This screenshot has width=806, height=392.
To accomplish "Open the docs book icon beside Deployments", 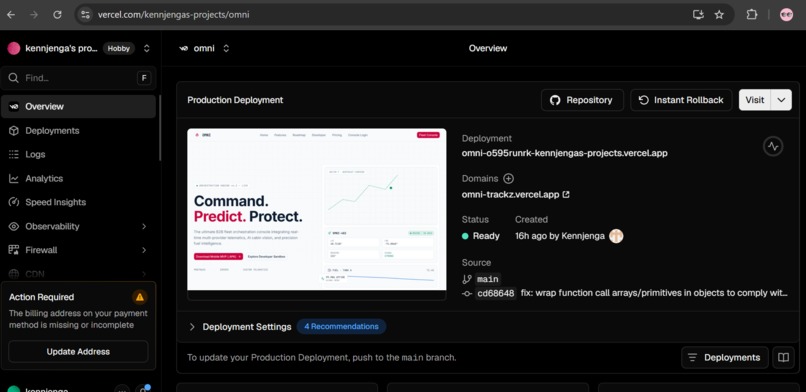I will pyautogui.click(x=783, y=358).
